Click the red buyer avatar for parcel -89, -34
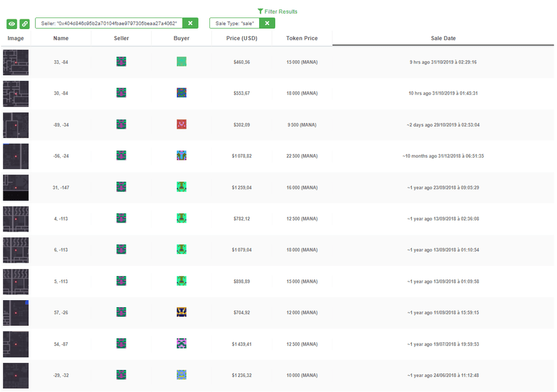Screen dimensions: 557x392 tap(181, 124)
